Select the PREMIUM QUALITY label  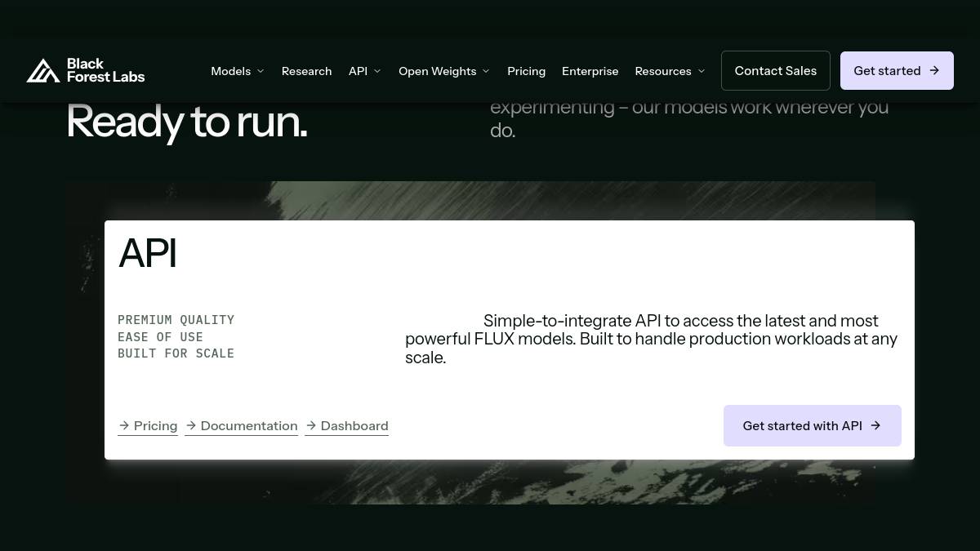(x=176, y=320)
